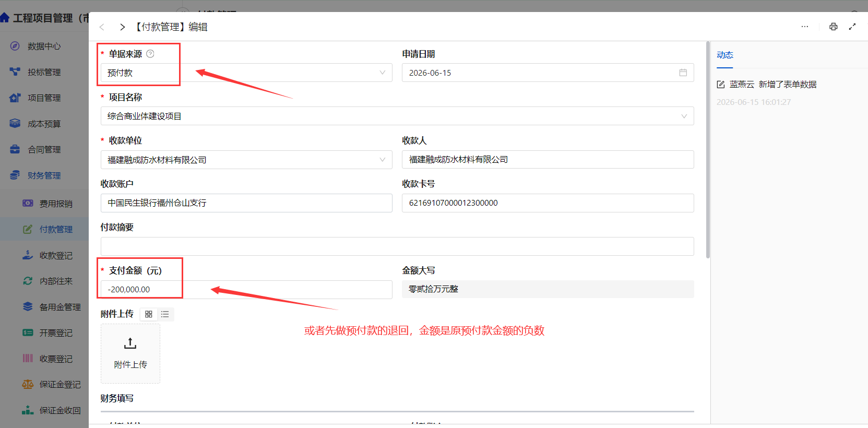Click the 收款账户 input field

[x=246, y=203]
